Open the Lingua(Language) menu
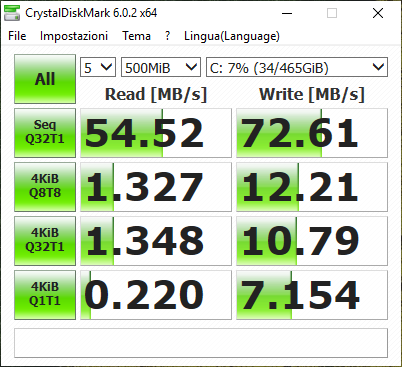Image resolution: width=402 pixels, height=367 pixels. (232, 36)
